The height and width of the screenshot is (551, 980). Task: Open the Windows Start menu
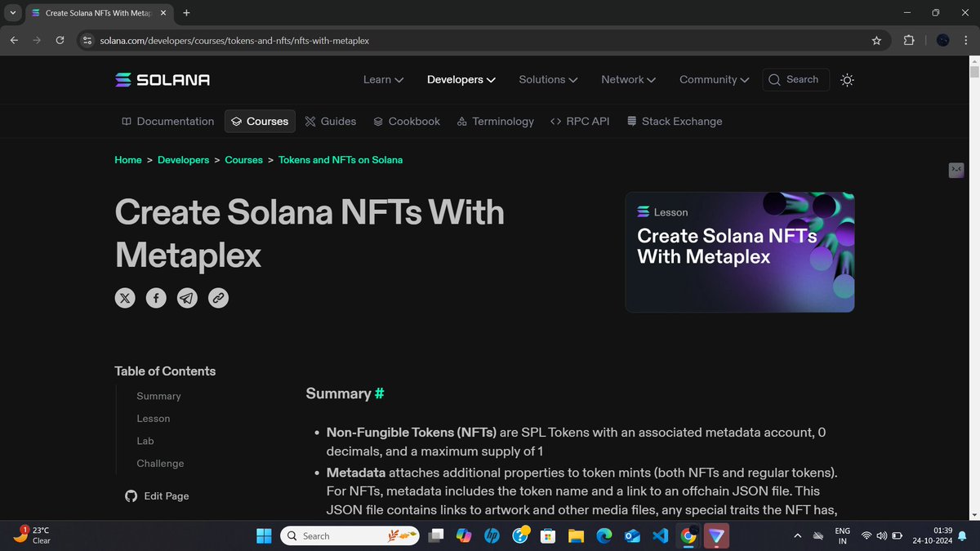[264, 535]
